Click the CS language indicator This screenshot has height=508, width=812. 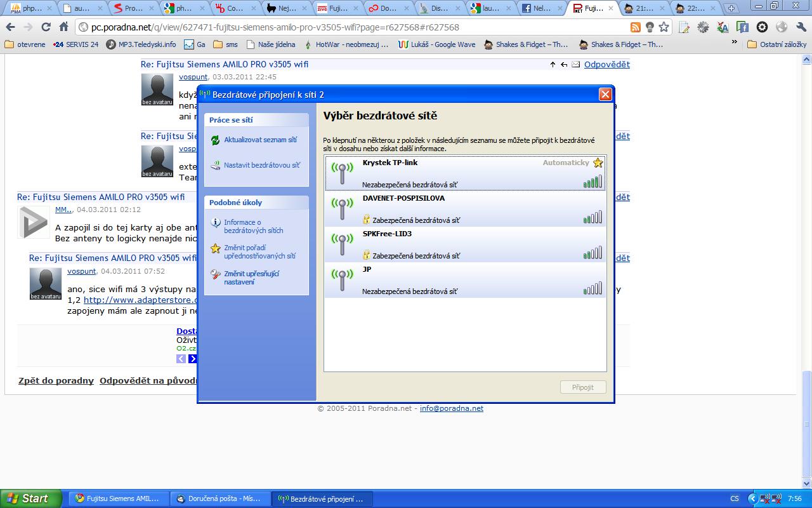[x=735, y=498]
